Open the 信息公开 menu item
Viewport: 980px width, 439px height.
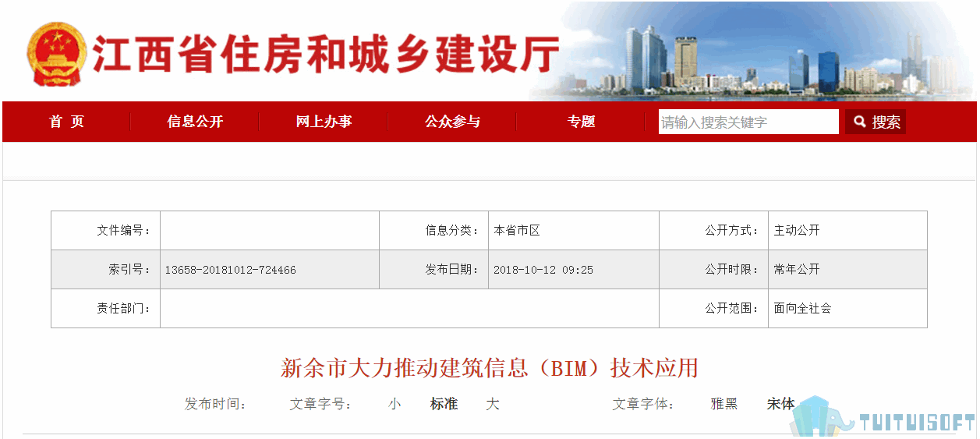pos(195,122)
